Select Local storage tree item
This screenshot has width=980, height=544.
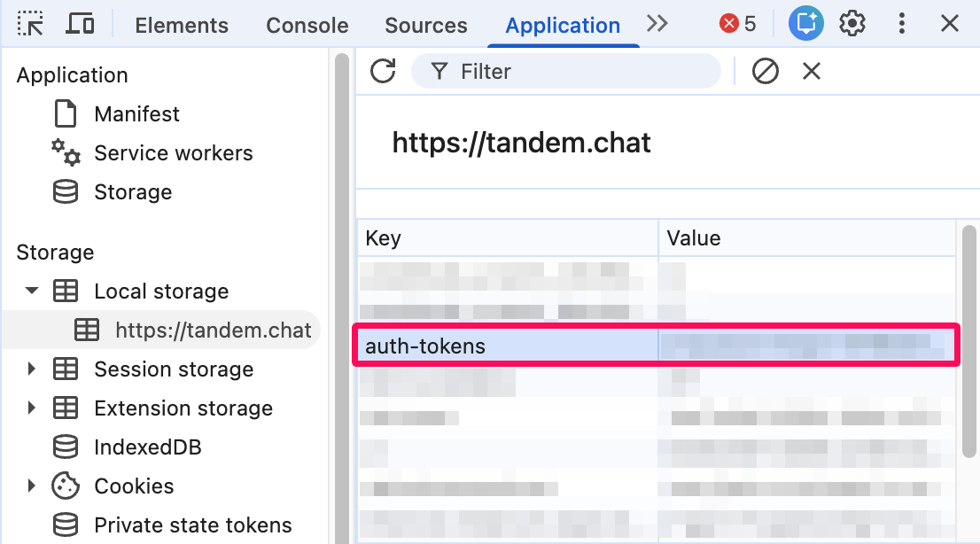coord(161,291)
